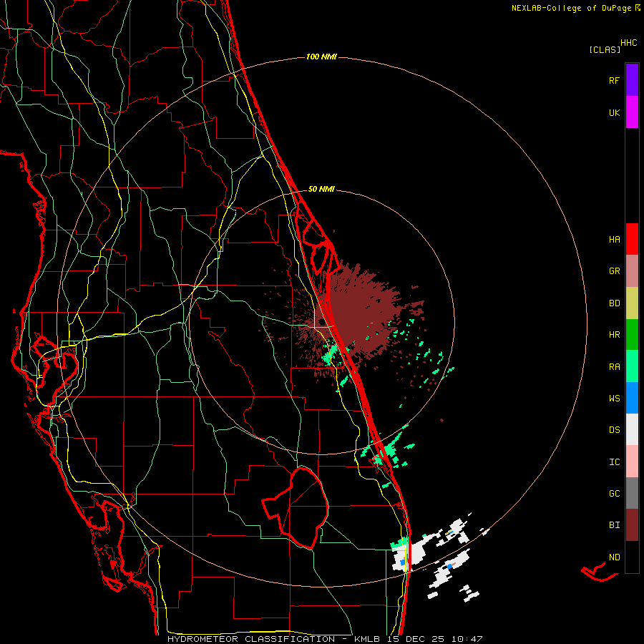Screen dimensions: 644x644
Task: Click the magenta UK color swatch
Action: pyautogui.click(x=632, y=112)
